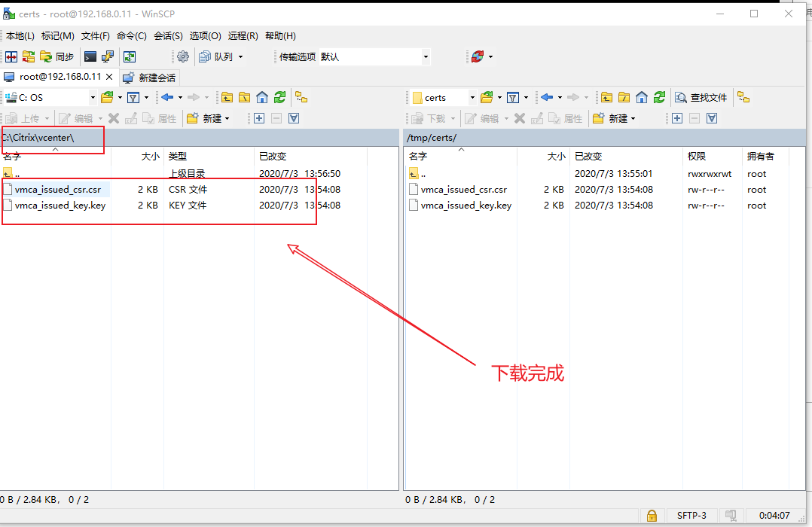Click Find Files (查找文件) in remote panel
Viewport: 812px width, 527px height.
(701, 97)
